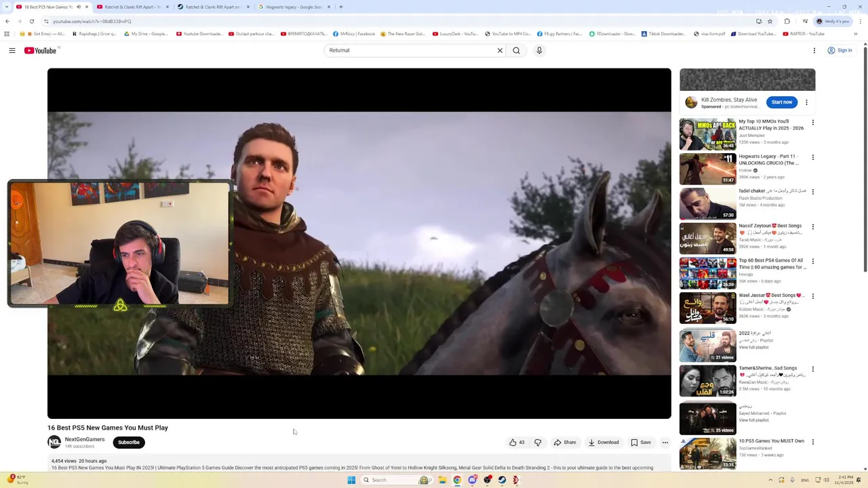The height and width of the screenshot is (488, 868).
Task: Switch to first Ratchet & Clank Rift Apart tab
Action: [133, 7]
